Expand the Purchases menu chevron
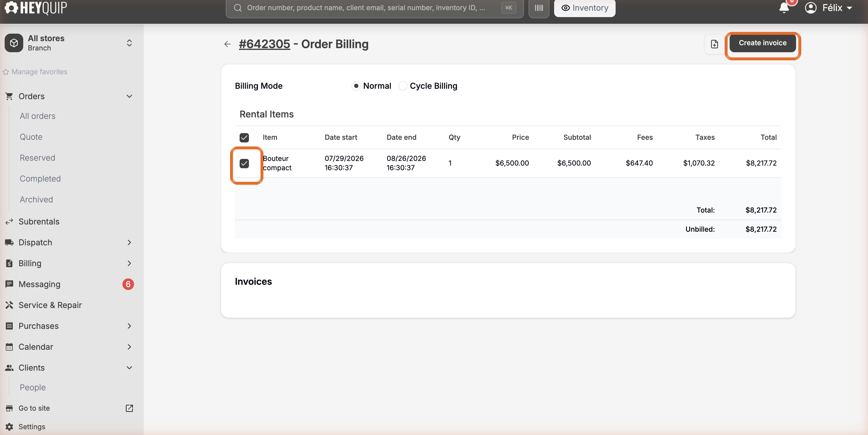Screen dimensions: 868x435 tap(129, 326)
